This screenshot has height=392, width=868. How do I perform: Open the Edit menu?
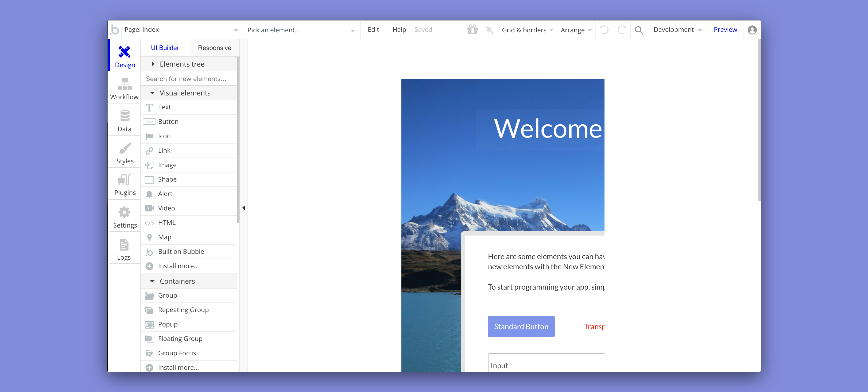click(373, 30)
